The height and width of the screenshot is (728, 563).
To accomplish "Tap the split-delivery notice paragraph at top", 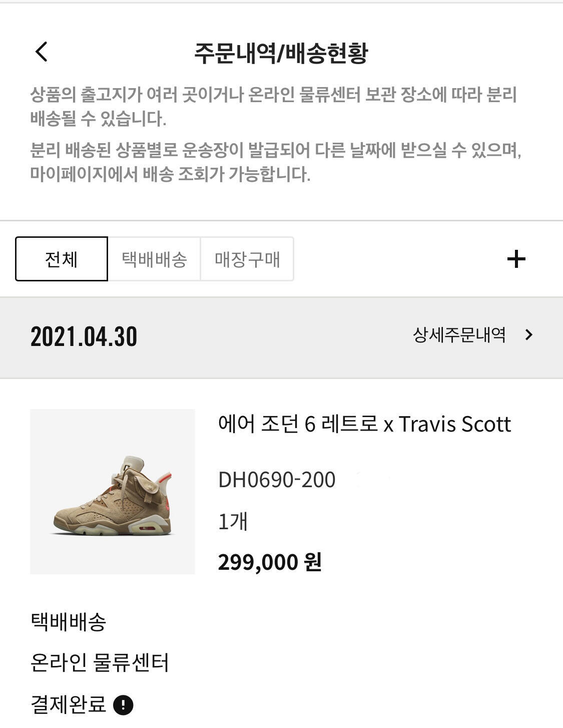I will tap(273, 107).
